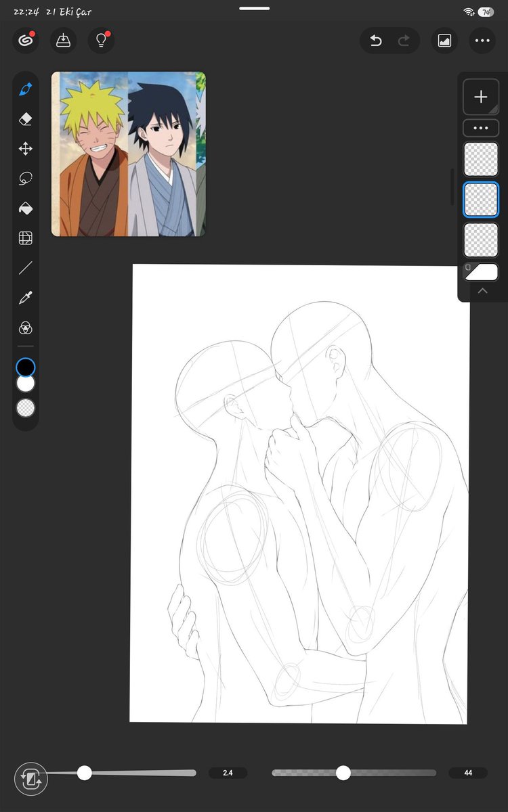Choose the black color swatch
This screenshot has height=812, width=508.
(x=26, y=367)
